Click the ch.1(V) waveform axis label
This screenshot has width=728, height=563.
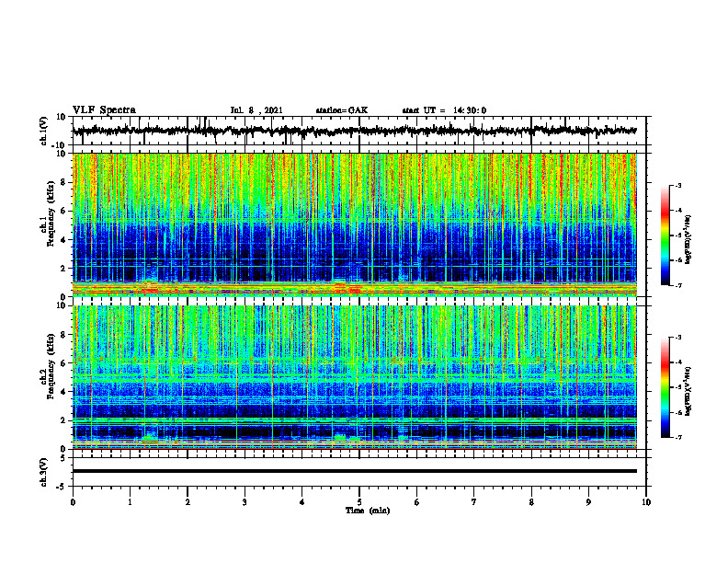click(44, 131)
